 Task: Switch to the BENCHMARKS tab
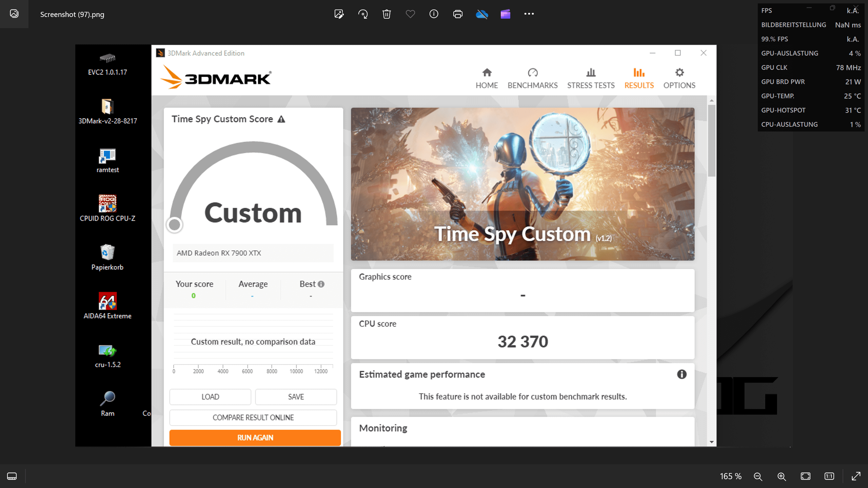[x=532, y=78]
